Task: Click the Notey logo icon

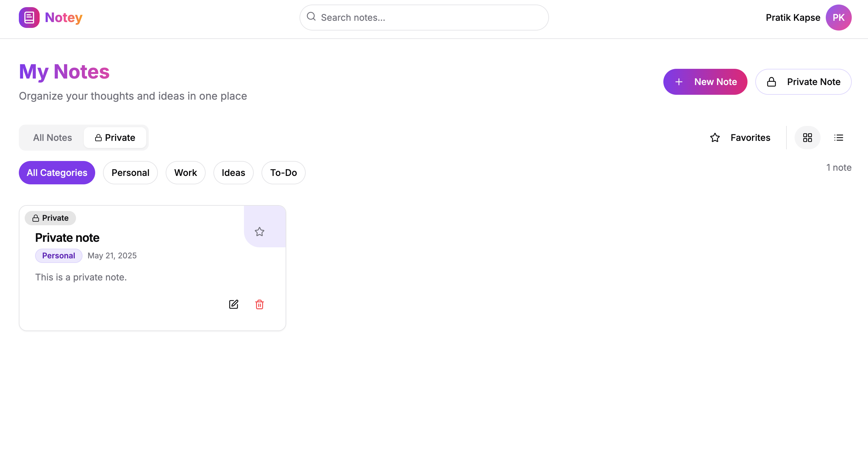Action: tap(29, 18)
